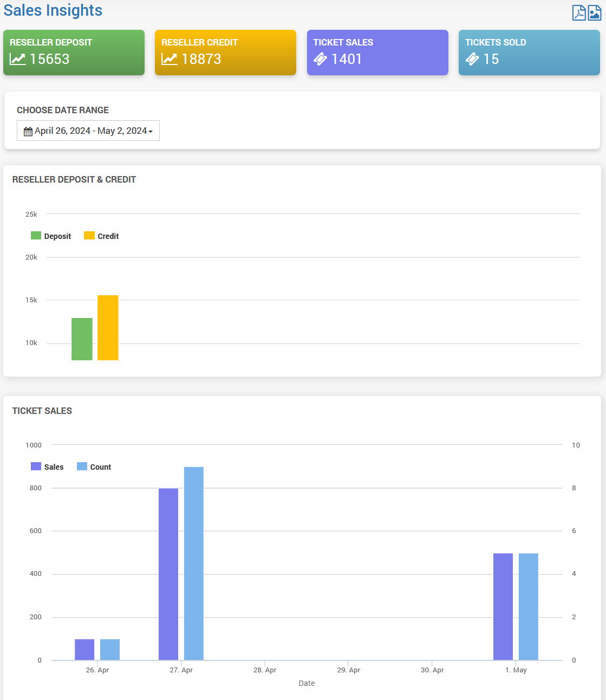Toggle the Count series in legend
This screenshot has height=700, width=606.
94,467
